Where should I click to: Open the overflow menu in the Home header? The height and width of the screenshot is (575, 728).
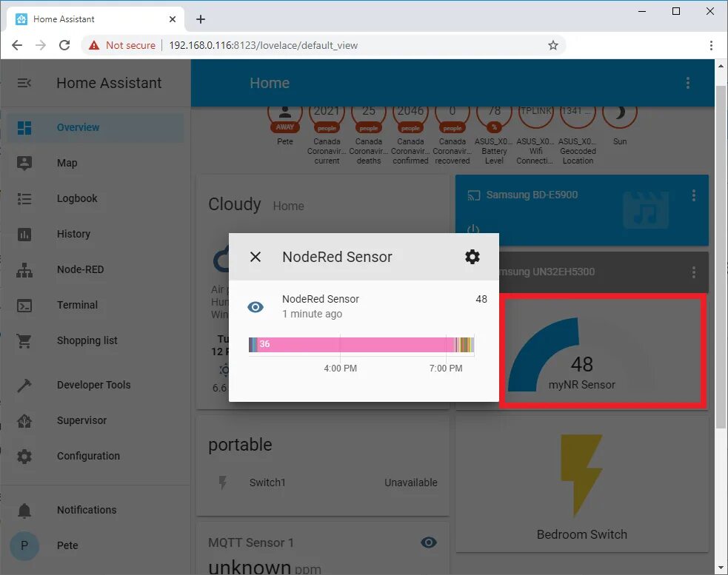tap(687, 83)
